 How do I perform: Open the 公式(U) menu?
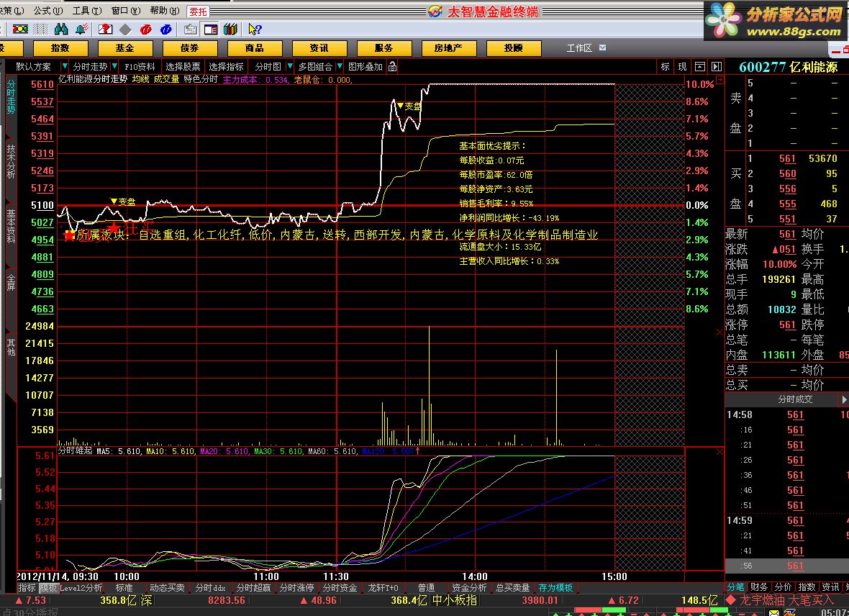[47, 10]
